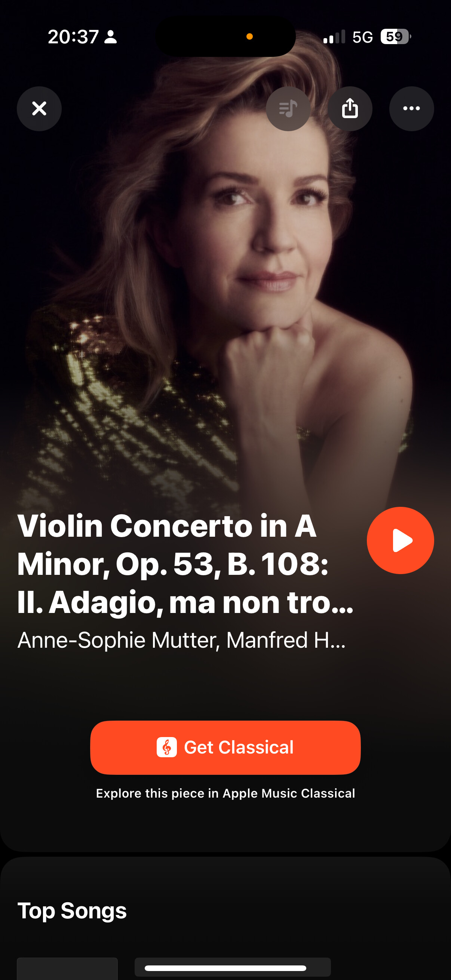Play the Violin Concerto preview
Screen dimensions: 451x980
point(401,540)
